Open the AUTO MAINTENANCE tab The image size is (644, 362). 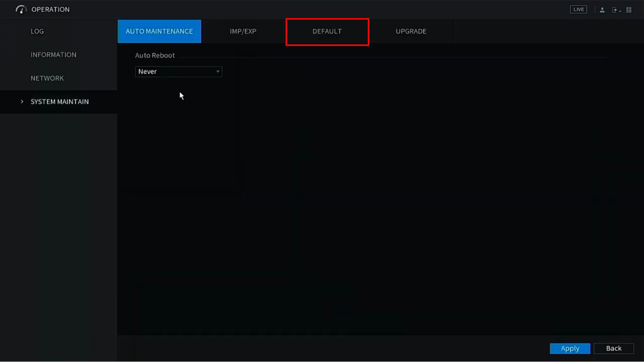point(159,31)
